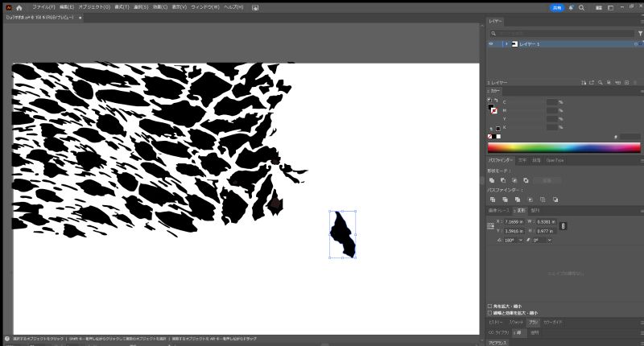The image size is (644, 346).
Task: Hide レイヤー 1 with the eye icon
Action: coord(491,43)
